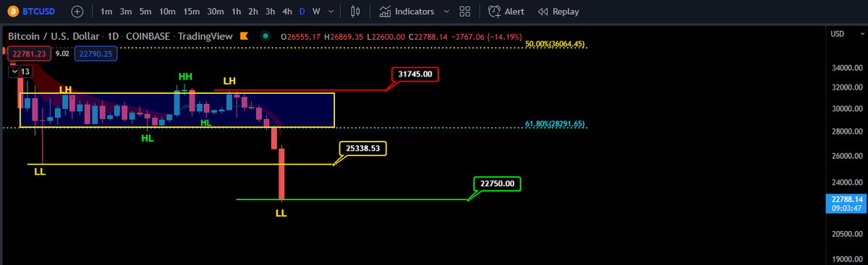868x265 pixels.
Task: Open the BTCUSD symbol search
Action: pyautogui.click(x=31, y=12)
